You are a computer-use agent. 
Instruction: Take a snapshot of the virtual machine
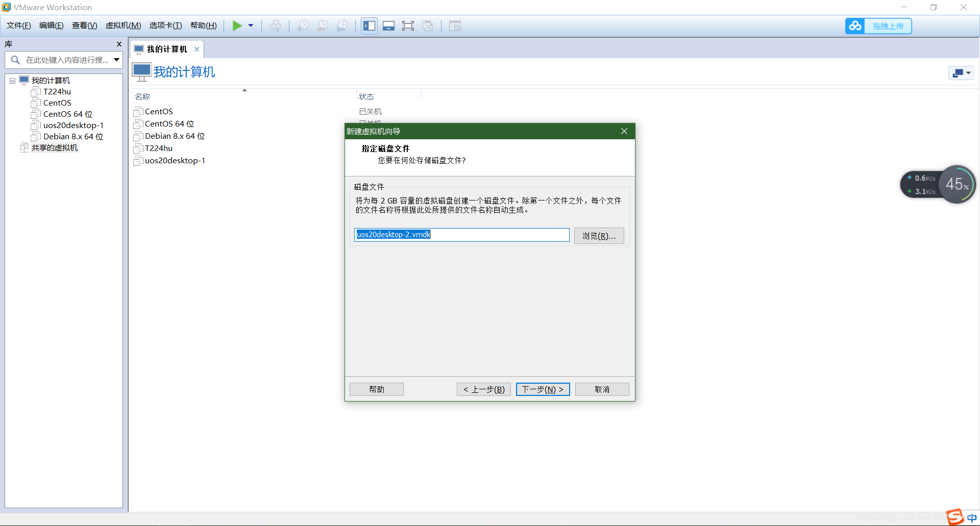pos(303,26)
